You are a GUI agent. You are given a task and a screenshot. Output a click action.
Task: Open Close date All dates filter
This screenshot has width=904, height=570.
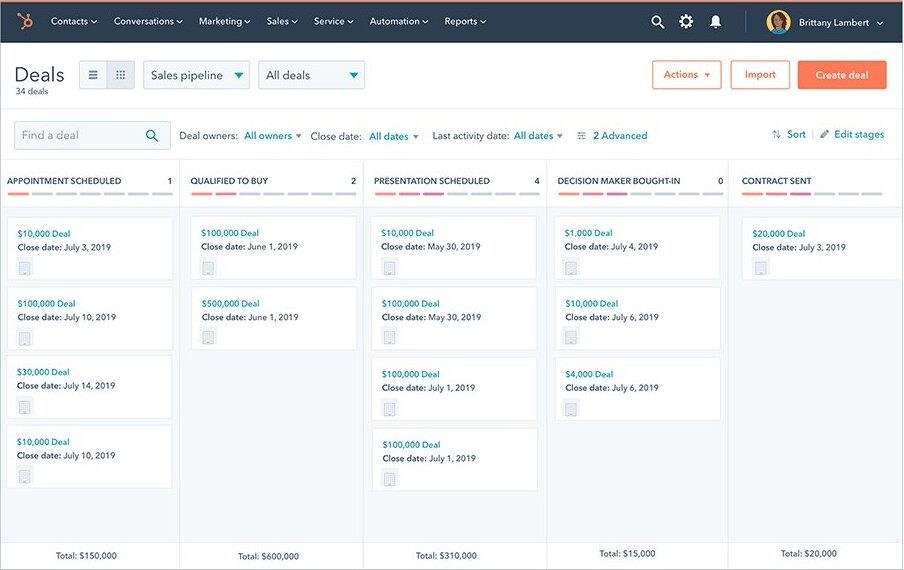tap(393, 137)
